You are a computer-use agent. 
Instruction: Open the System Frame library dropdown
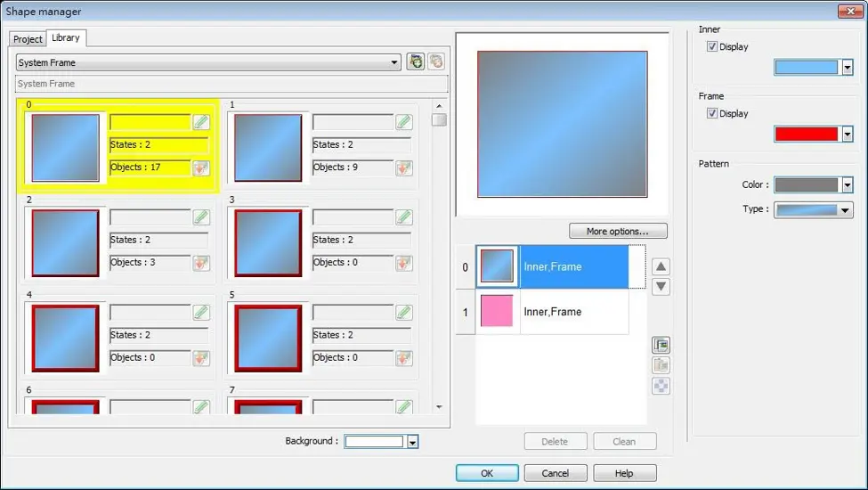tap(208, 62)
